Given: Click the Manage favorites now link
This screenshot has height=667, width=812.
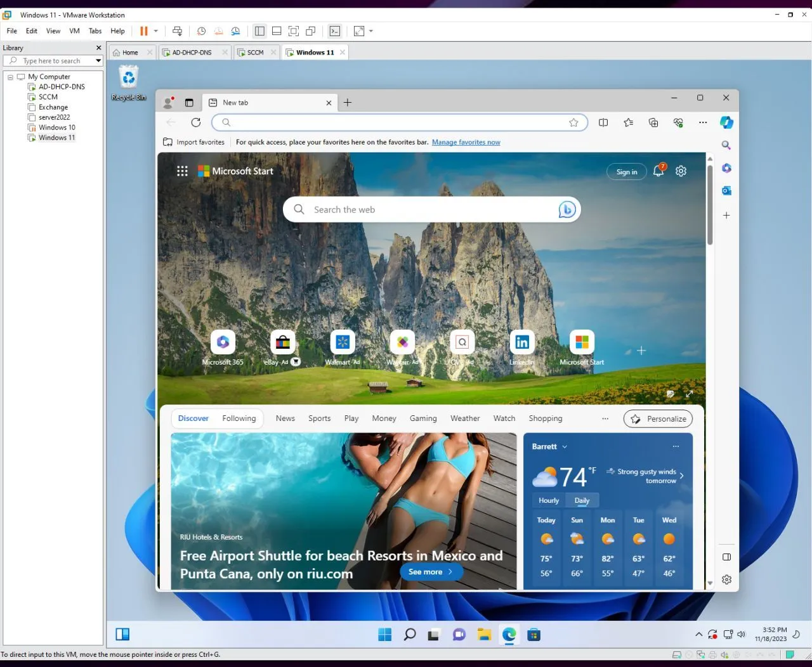Looking at the screenshot, I should pos(466,142).
